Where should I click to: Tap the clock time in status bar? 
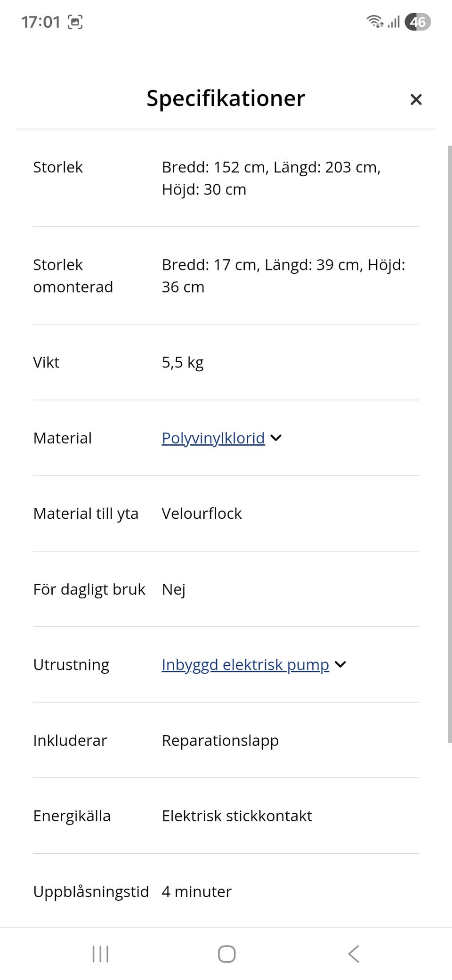(41, 22)
